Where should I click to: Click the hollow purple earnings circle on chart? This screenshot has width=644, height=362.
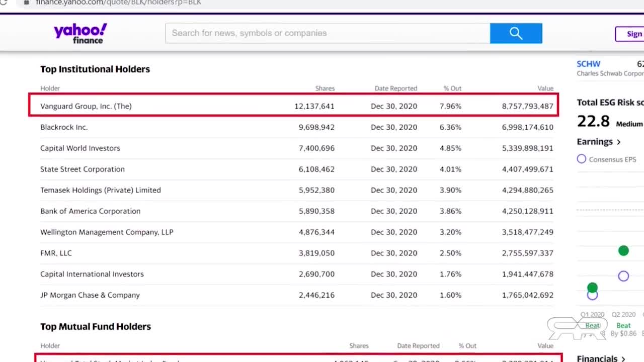[623, 276]
